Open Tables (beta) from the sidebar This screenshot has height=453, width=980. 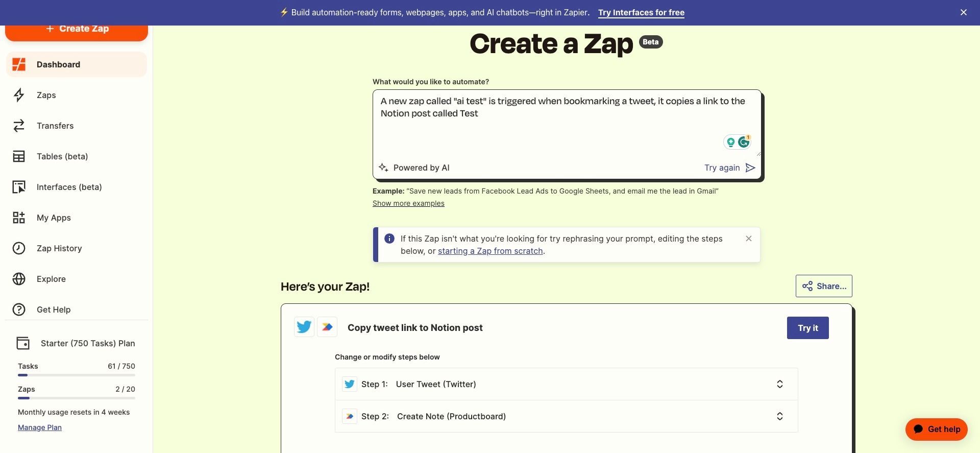pyautogui.click(x=19, y=156)
